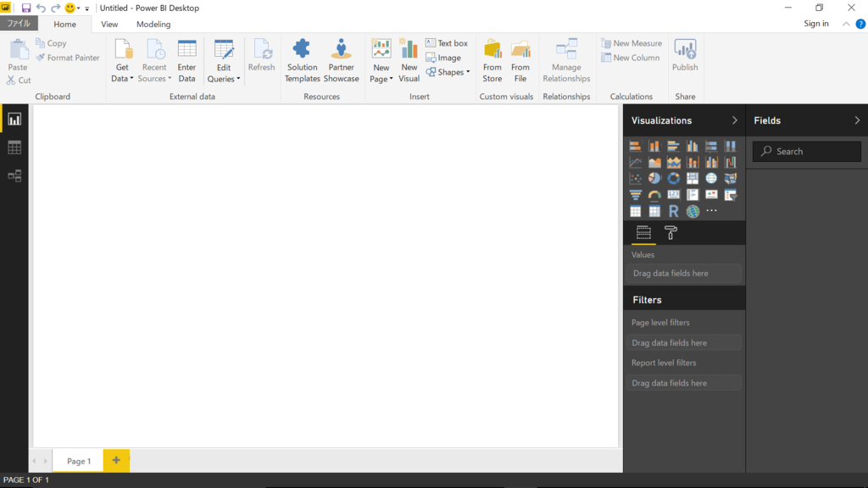Select the KPI visual
Screen dimensions: 868x488
point(711,195)
